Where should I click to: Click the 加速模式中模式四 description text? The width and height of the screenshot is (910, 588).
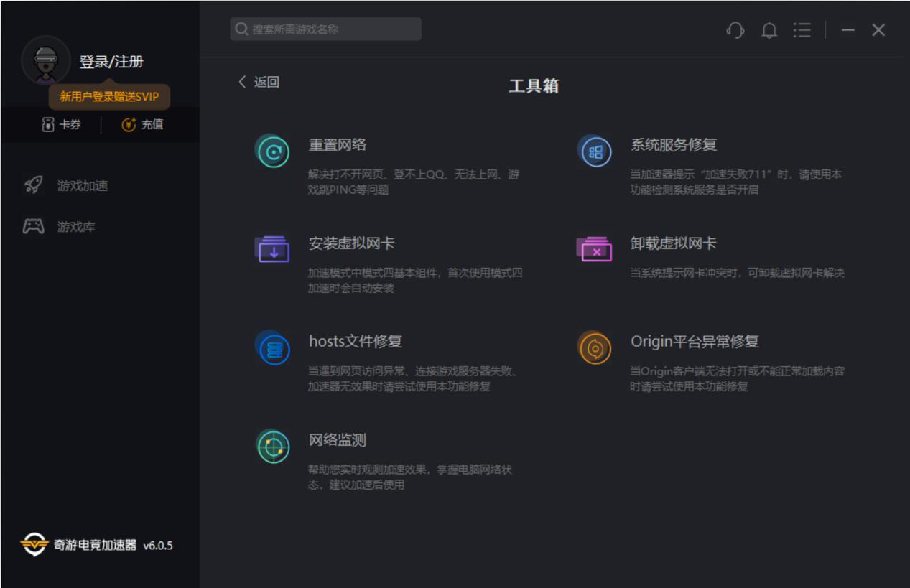[x=415, y=281]
